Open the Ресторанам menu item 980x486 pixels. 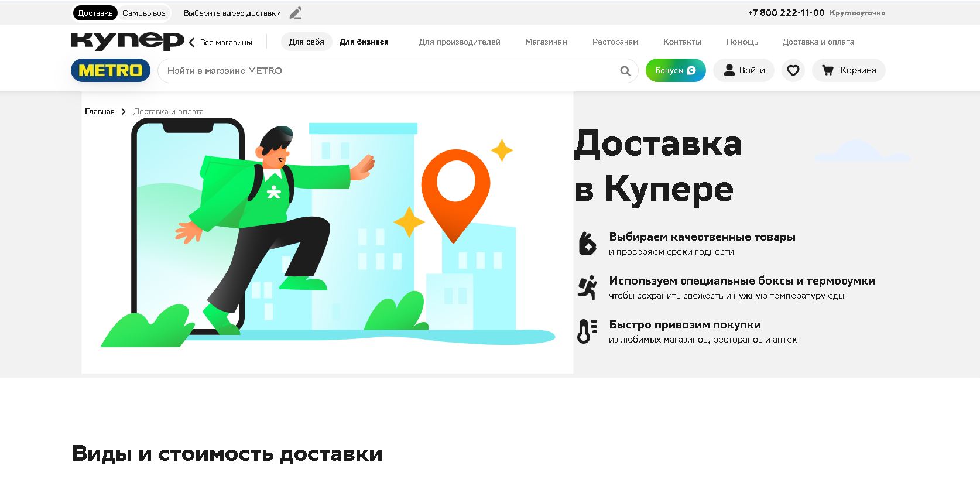point(615,42)
